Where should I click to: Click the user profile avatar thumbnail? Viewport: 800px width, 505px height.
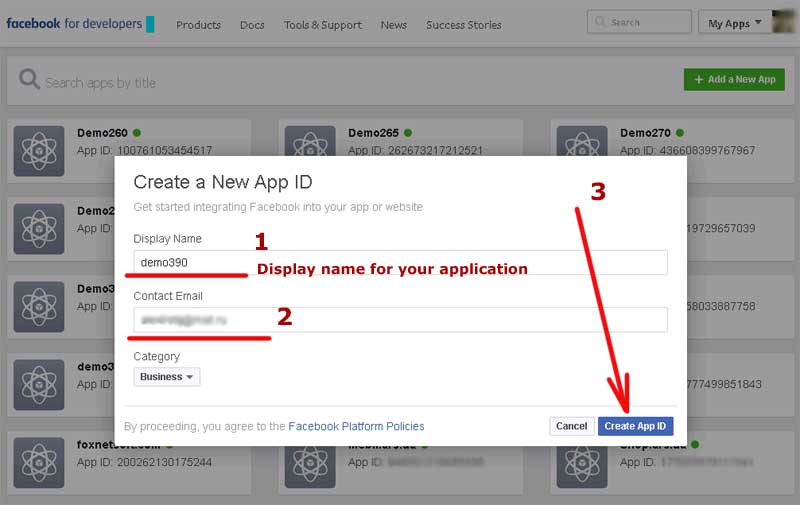(x=783, y=22)
